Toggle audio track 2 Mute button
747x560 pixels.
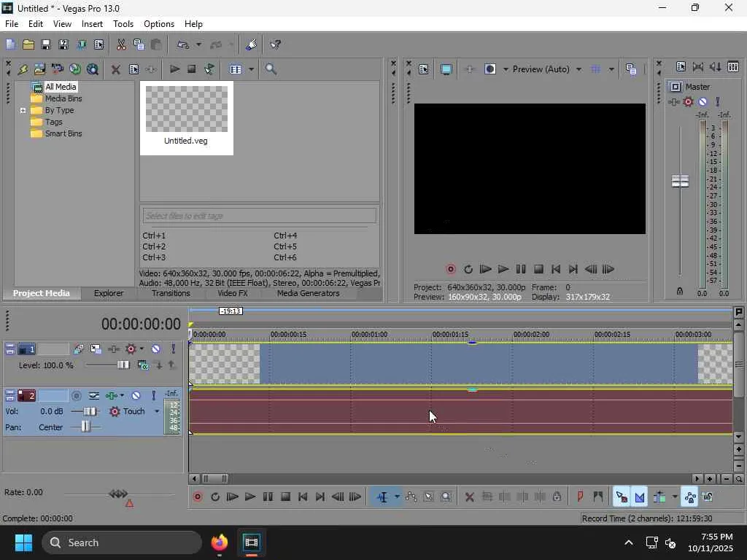136,396
